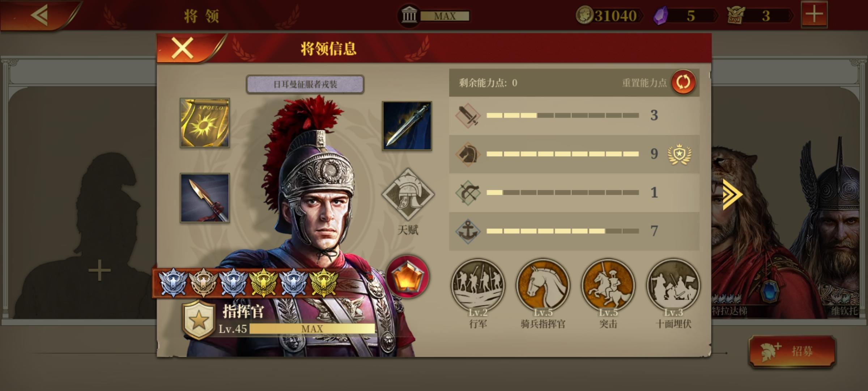Screen dimensions: 868x391
Task: Select the flaming sword equipment icon
Action: coord(407,126)
